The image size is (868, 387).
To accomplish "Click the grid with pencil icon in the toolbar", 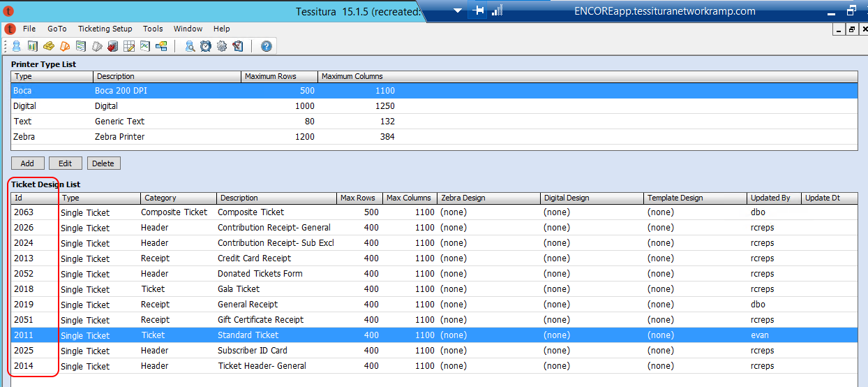I will [x=129, y=47].
